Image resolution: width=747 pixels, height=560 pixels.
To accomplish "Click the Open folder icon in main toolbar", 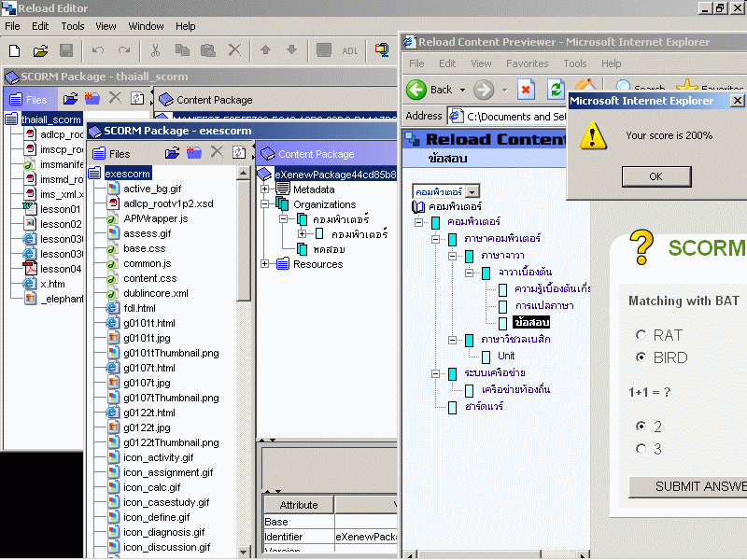I will [x=40, y=50].
